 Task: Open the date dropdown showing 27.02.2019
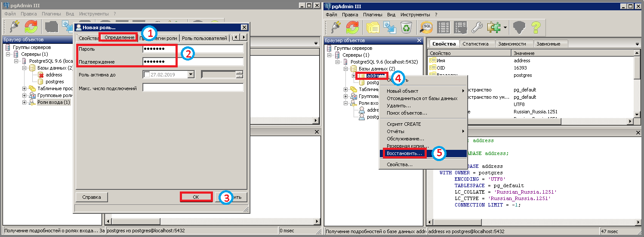pyautogui.click(x=191, y=75)
